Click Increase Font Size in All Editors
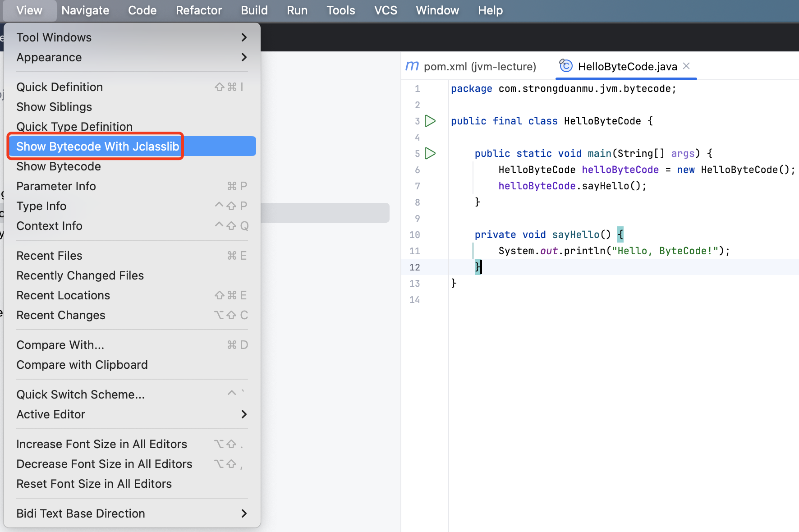Screen dimensions: 799x532 pos(101,444)
